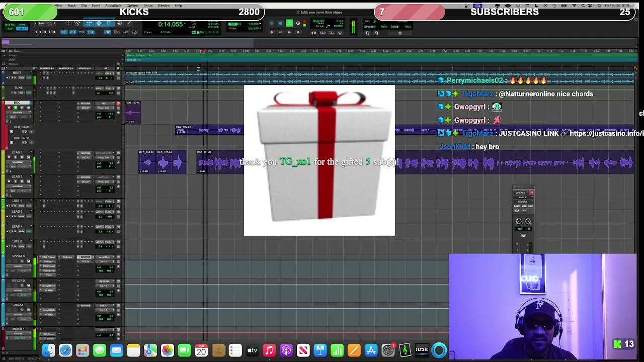644x362 pixels.
Task: Select zoom preset 1 button
Action: click(x=36, y=32)
